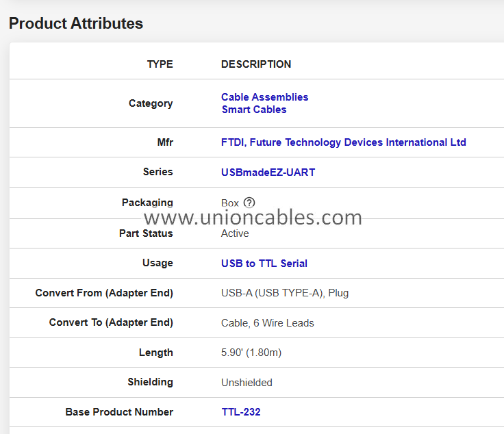
Task: Open the Cable Assemblies category link
Action: click(264, 97)
